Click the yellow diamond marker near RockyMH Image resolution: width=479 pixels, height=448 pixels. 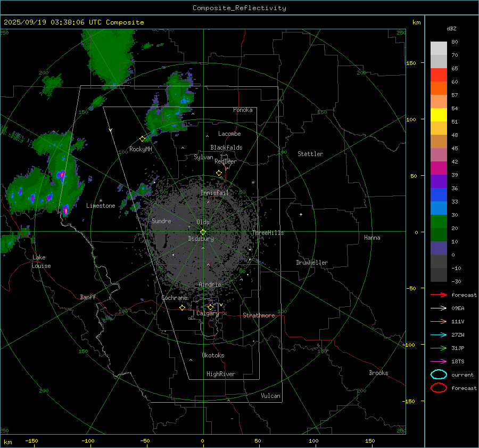[x=142, y=139]
